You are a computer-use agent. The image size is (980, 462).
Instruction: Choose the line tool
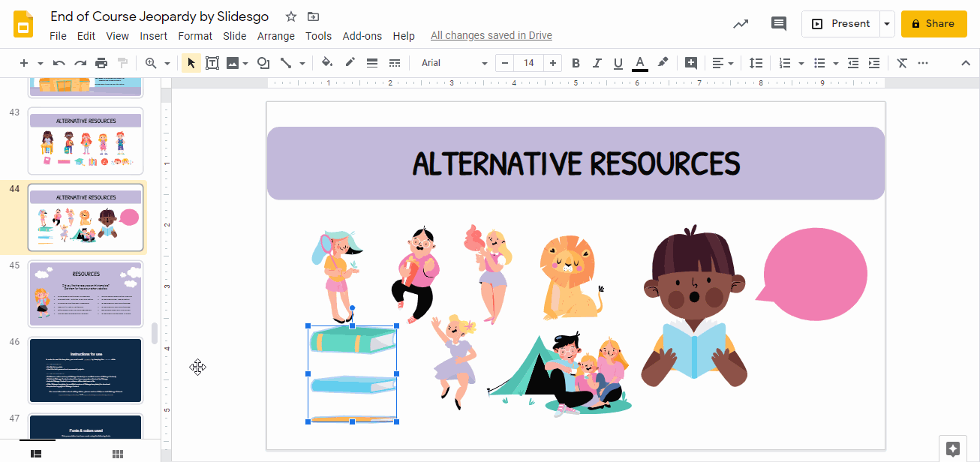[x=286, y=63]
